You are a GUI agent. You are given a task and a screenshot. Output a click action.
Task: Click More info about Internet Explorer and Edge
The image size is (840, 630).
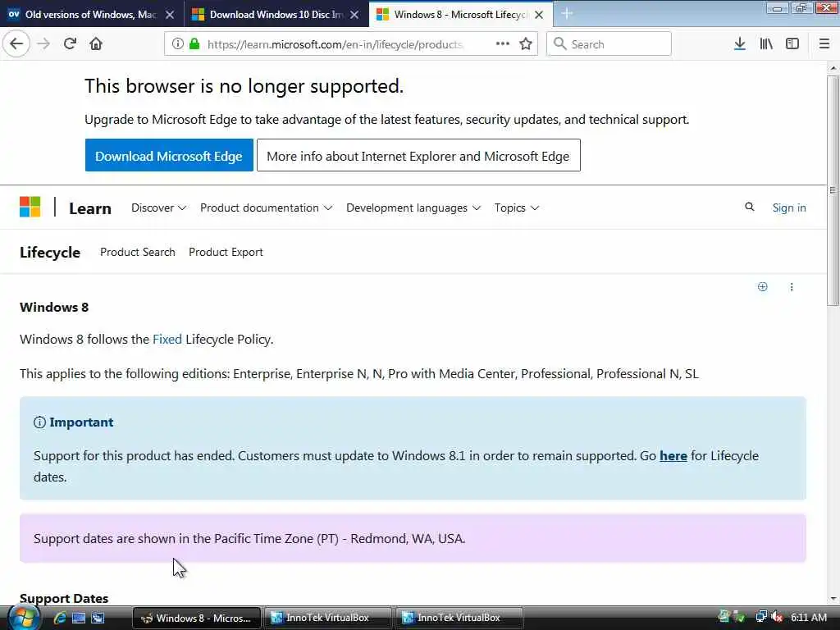tap(418, 155)
